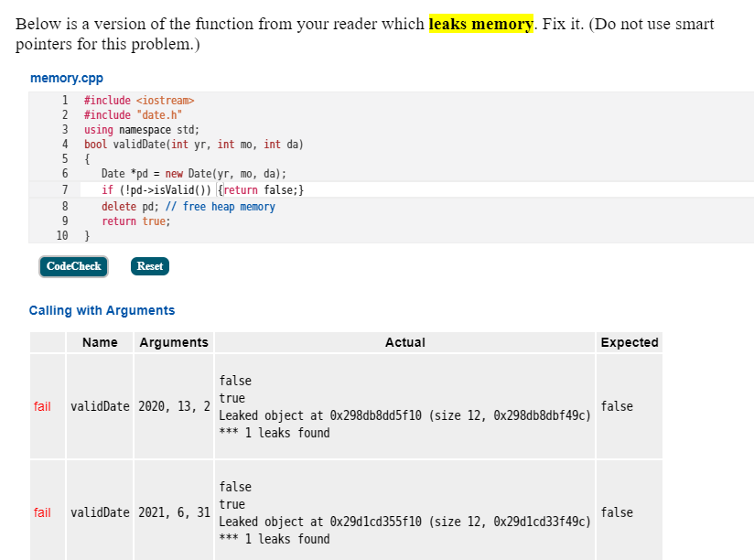Viewport: 754px width, 560px height.
Task: Click the CodeCheck button
Action: [72, 266]
